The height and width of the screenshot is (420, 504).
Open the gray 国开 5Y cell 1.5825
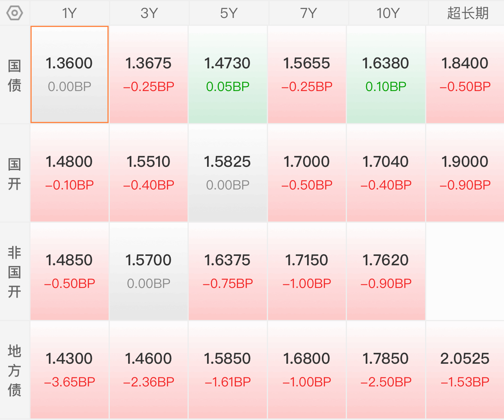pyautogui.click(x=228, y=173)
